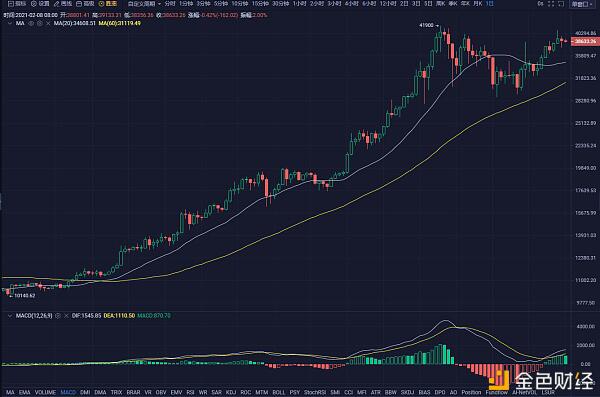Viewport: 600px width, 397px height.
Task: Select the StochRSI indicator
Action: [x=315, y=392]
